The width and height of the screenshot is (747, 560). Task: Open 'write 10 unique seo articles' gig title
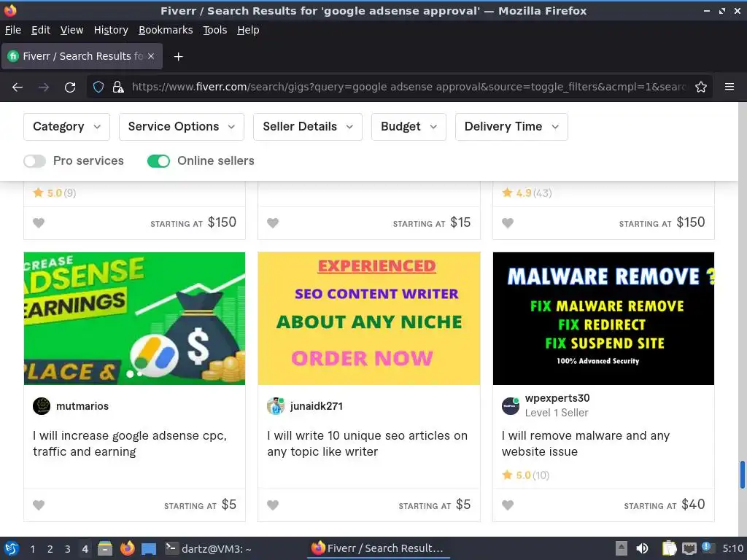(368, 443)
